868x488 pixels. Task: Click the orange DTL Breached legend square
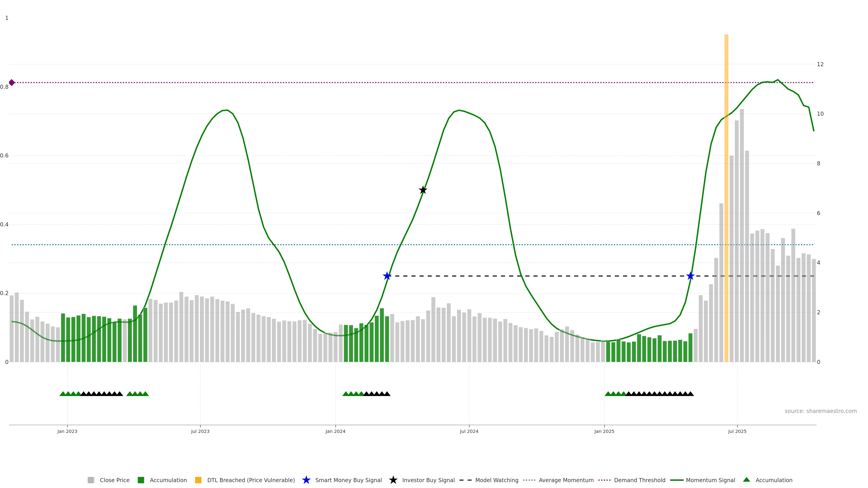pyautogui.click(x=198, y=480)
